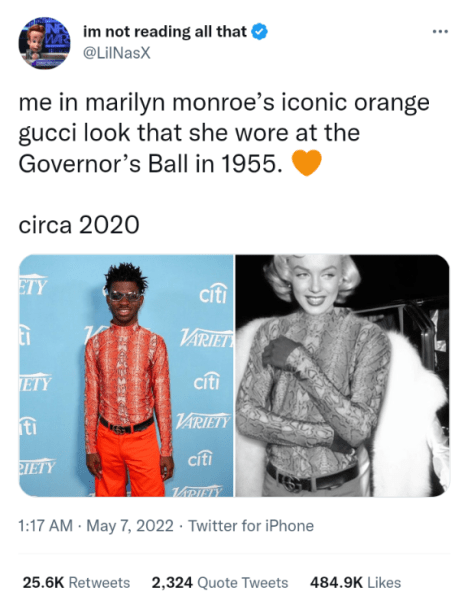Open the three-dot more options menu
The image size is (468, 600).
point(440,31)
